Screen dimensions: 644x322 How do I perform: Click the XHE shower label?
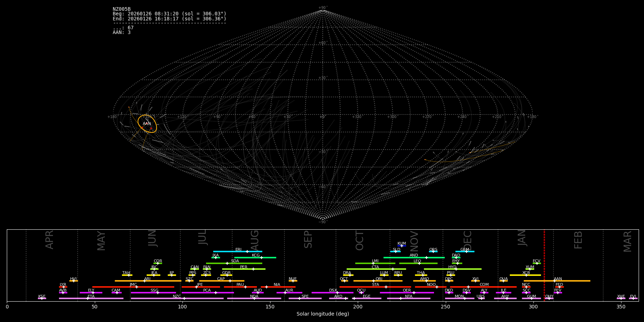[621, 297]
